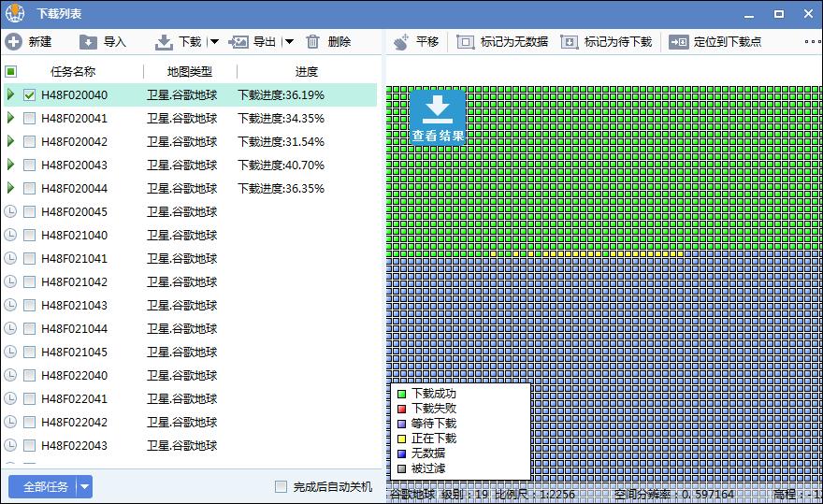Expand the 导出 dropdown arrow
Image resolution: width=823 pixels, height=504 pixels.
tap(288, 42)
